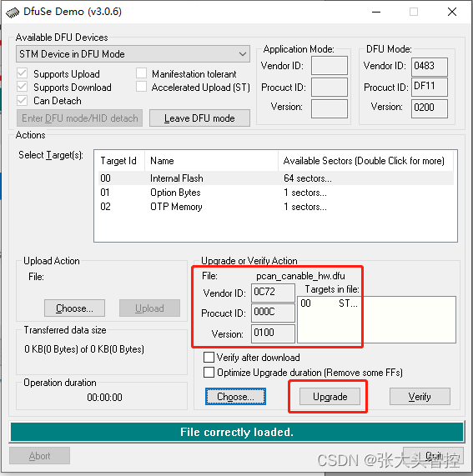The width and height of the screenshot is (473, 476).
Task: Click DFU Mode Procuct ID field DF11
Action: click(430, 88)
